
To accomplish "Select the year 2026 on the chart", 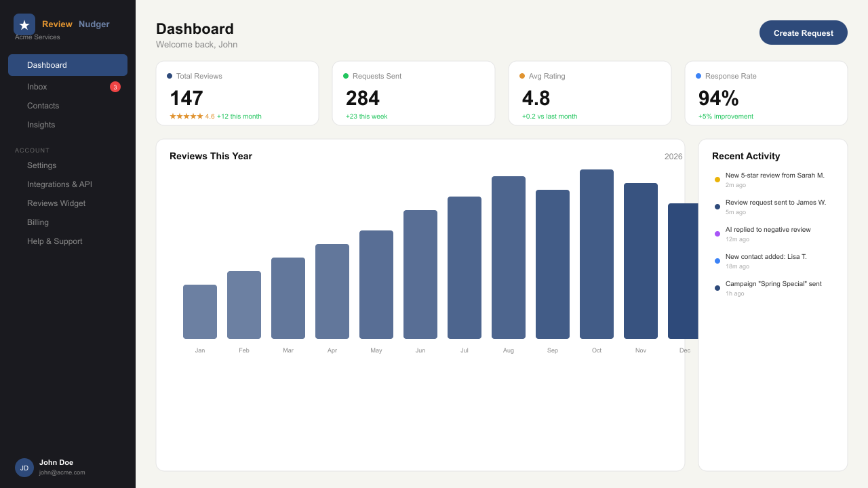I will coord(673,156).
